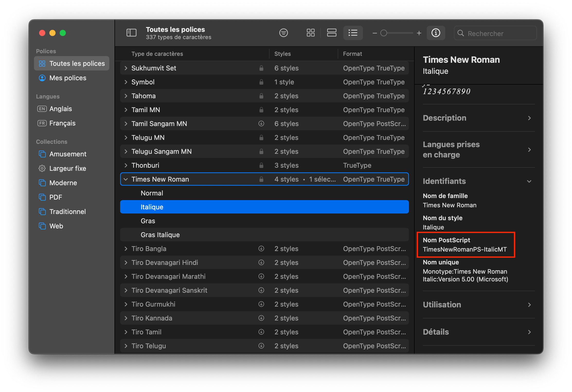Select the Anglais language filter
The image size is (572, 392).
(x=60, y=109)
